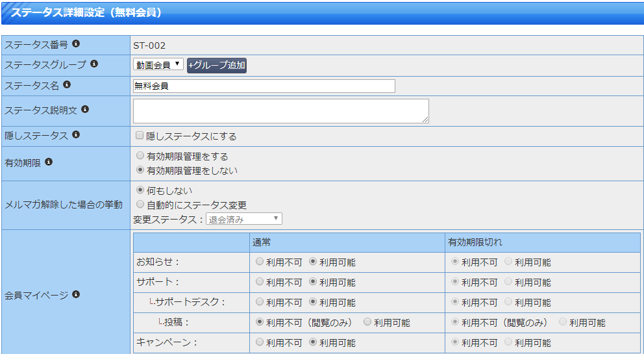Click info icon beside ステータスグループ
This screenshot has width=644, height=354.
click(94, 64)
